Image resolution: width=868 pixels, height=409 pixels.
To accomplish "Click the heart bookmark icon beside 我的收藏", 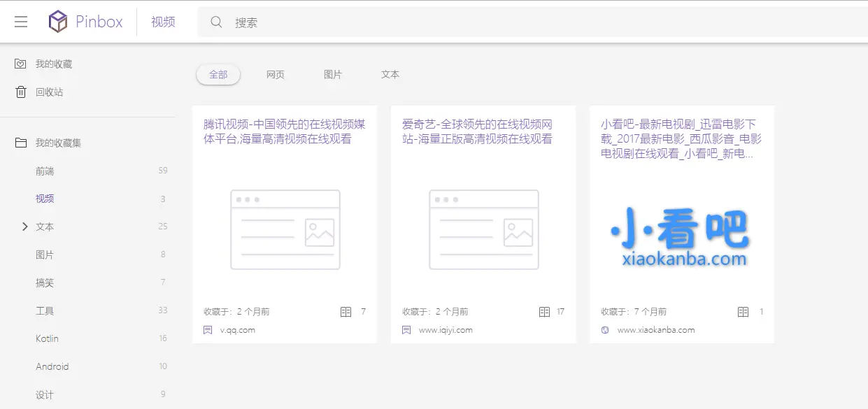I will [20, 64].
